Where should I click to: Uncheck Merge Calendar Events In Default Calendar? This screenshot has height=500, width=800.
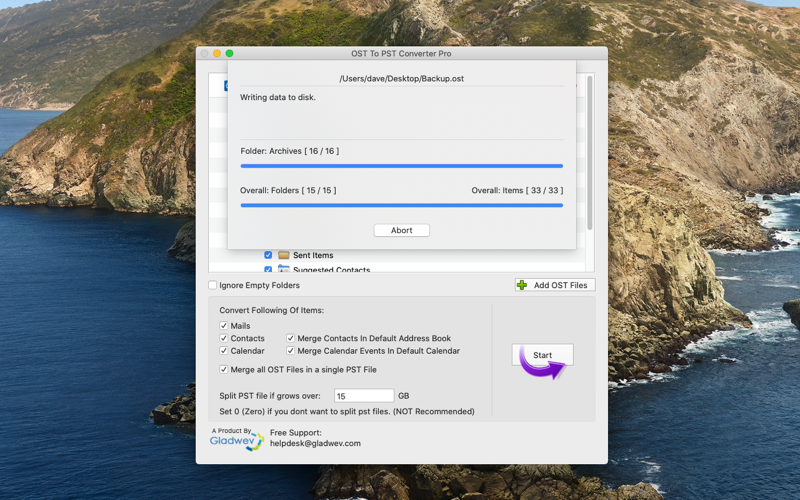(290, 351)
